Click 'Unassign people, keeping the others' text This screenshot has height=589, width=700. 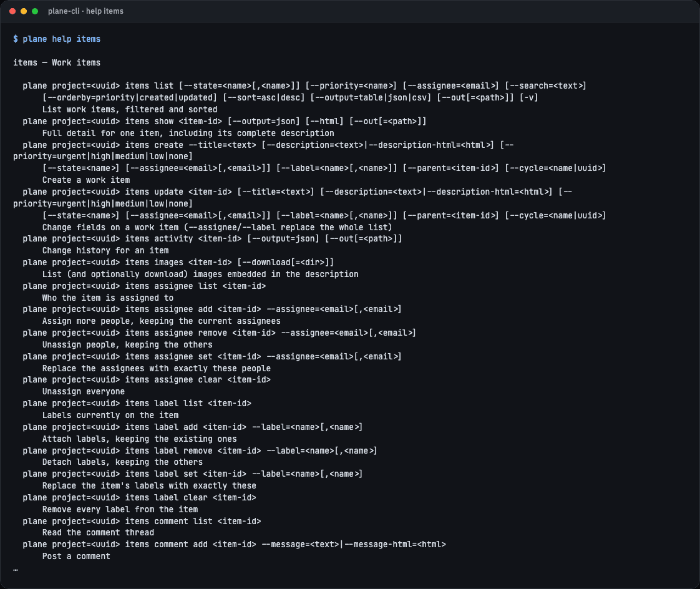tap(127, 345)
